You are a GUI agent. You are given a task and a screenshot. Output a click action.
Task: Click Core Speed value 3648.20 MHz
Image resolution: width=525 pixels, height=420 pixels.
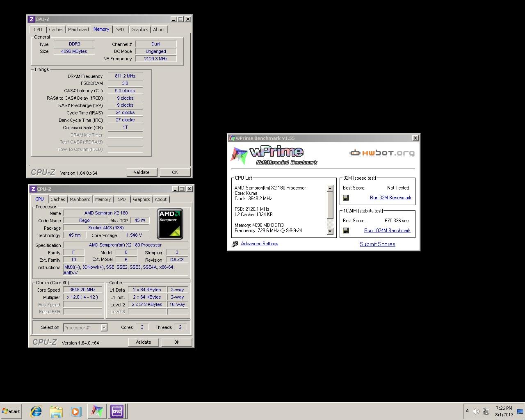(x=82, y=290)
